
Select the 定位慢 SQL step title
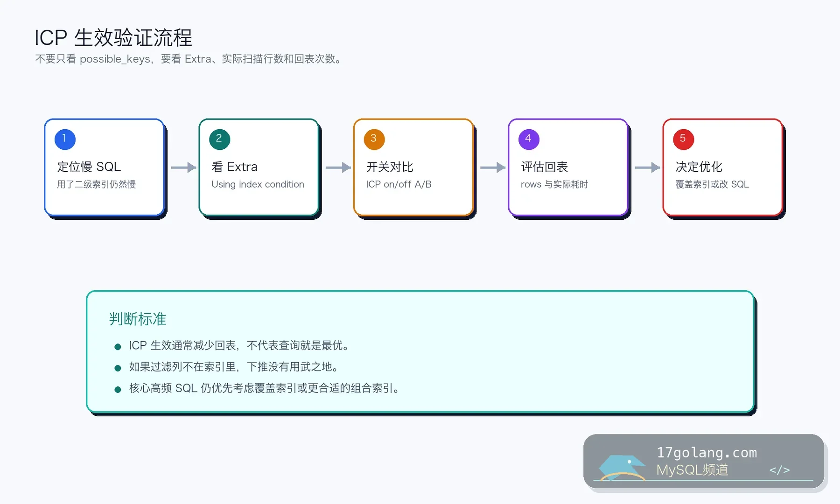click(89, 167)
